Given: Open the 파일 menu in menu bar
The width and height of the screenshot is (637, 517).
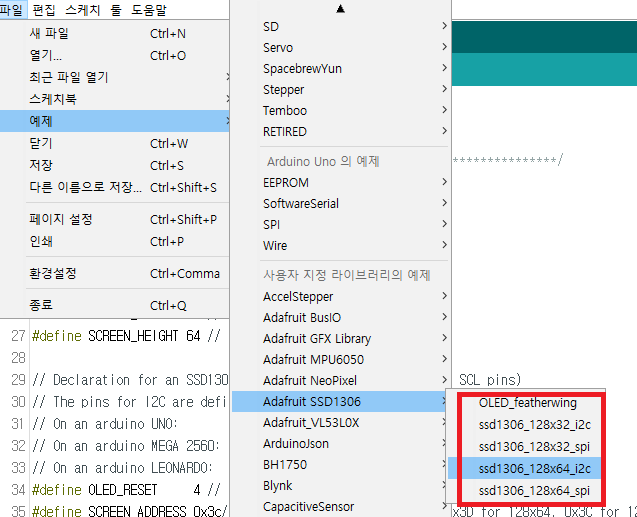Looking at the screenshot, I should (12, 9).
